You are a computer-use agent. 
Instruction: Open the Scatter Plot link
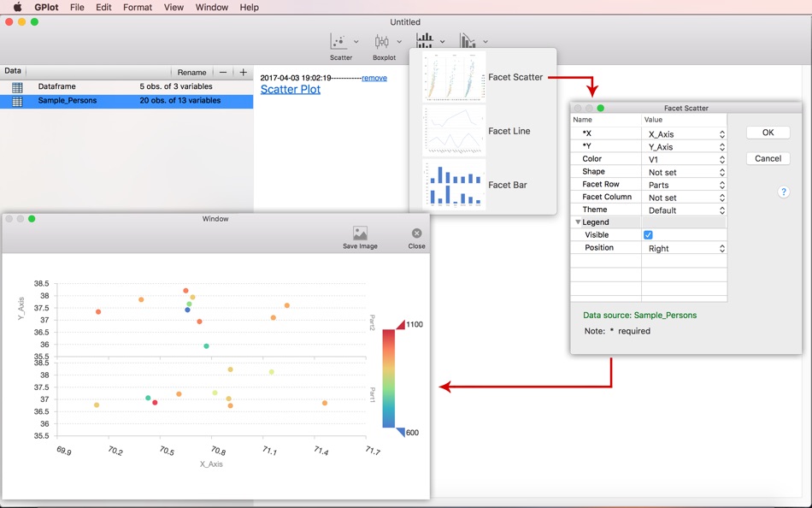pyautogui.click(x=290, y=89)
